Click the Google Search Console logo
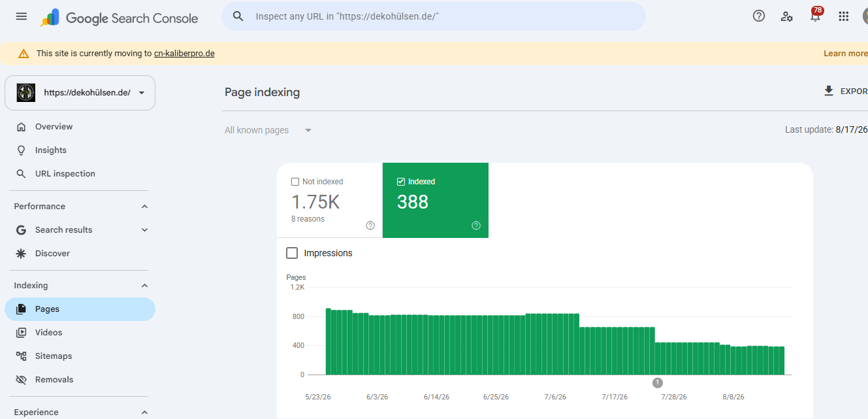 click(x=120, y=18)
